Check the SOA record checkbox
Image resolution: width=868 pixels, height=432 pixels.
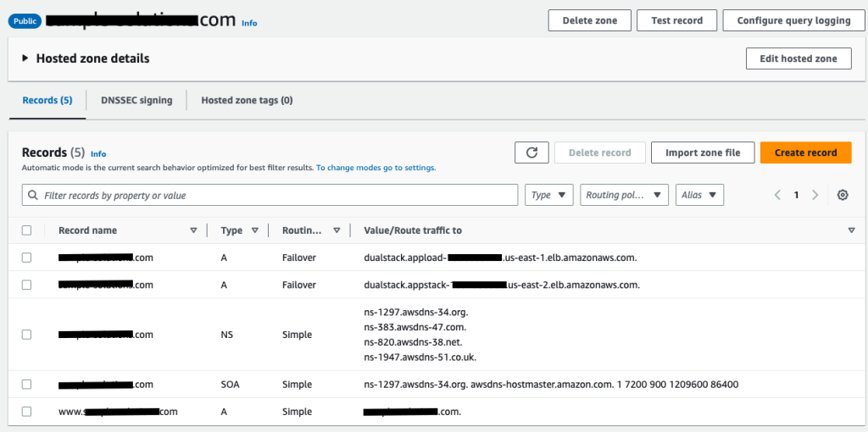(x=26, y=385)
